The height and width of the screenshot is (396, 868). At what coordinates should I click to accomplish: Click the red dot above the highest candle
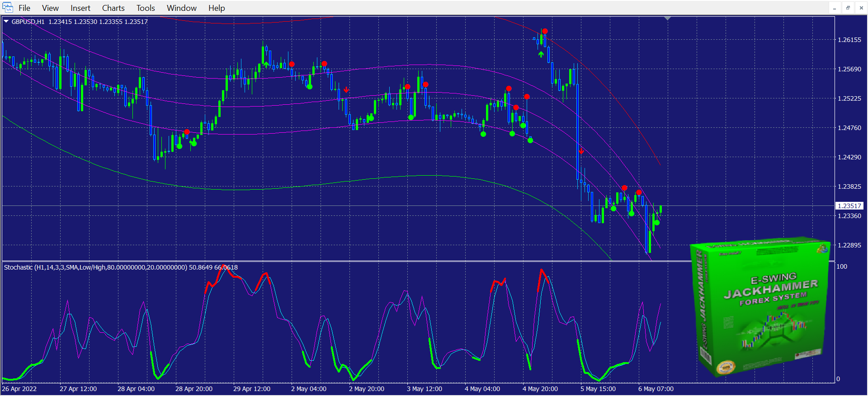pyautogui.click(x=545, y=31)
